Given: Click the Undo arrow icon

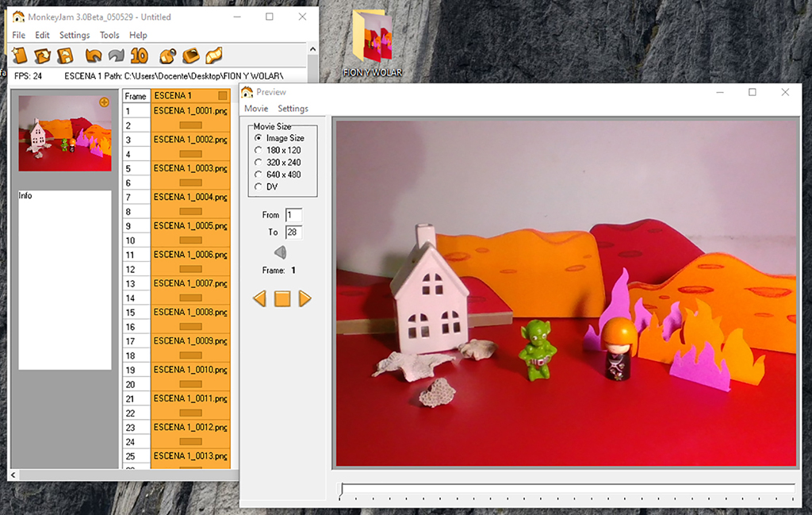Looking at the screenshot, I should point(94,56).
